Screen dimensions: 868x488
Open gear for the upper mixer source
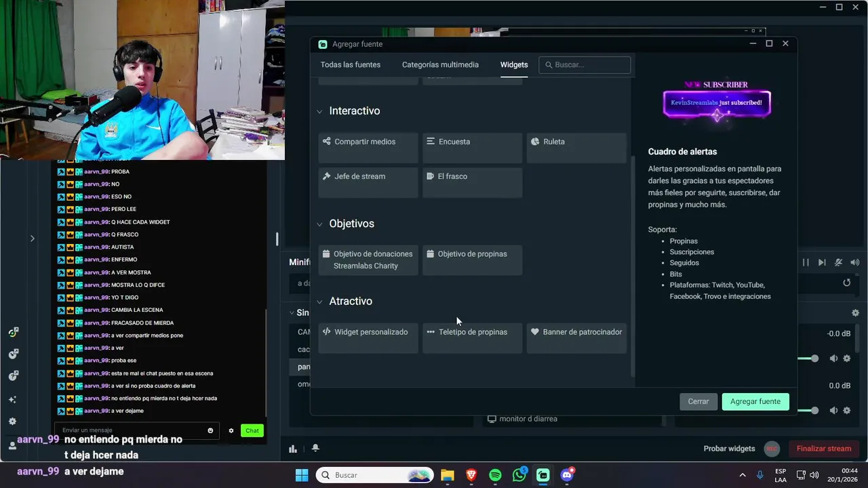pyautogui.click(x=846, y=359)
